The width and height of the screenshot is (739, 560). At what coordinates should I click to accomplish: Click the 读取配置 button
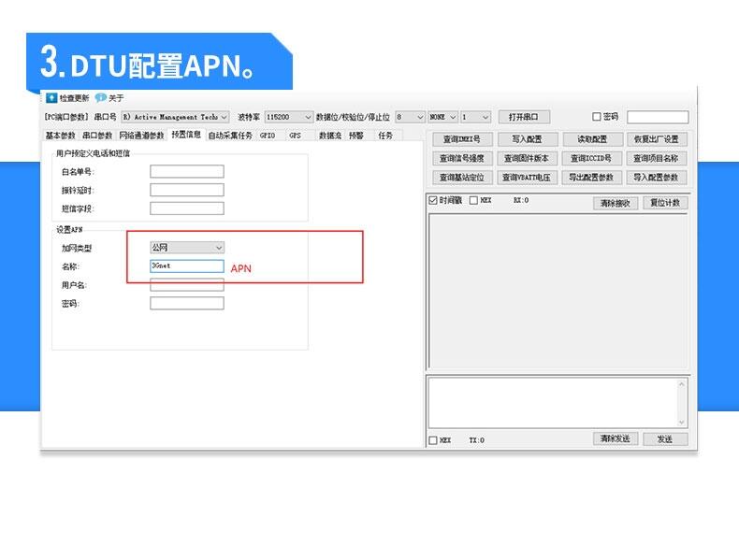pos(592,139)
